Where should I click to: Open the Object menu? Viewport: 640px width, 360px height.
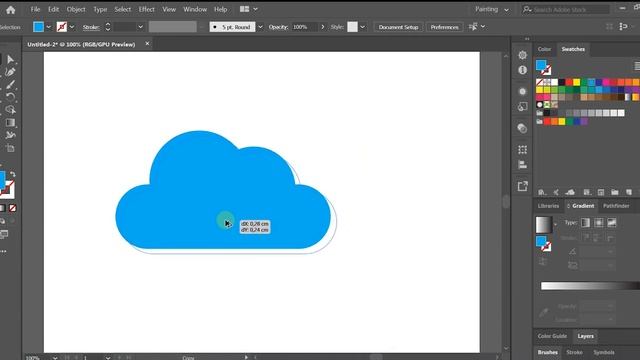click(76, 9)
